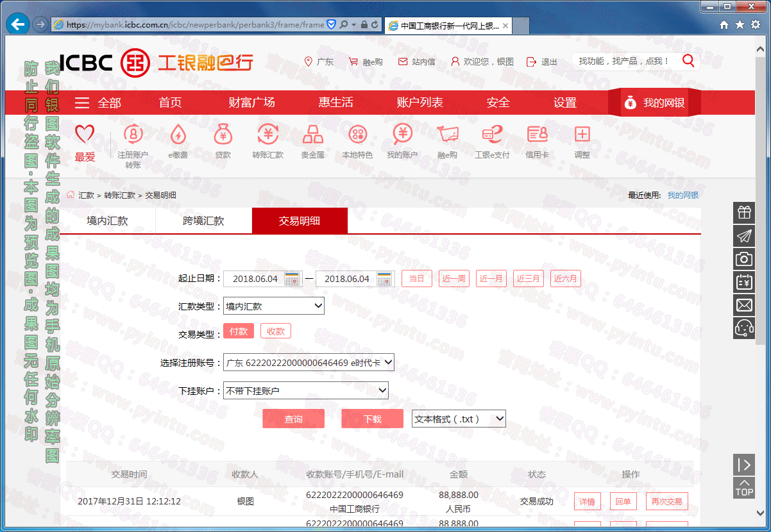This screenshot has width=771, height=532.
Task: Open 账户列表 in the navigation bar
Action: click(x=419, y=103)
